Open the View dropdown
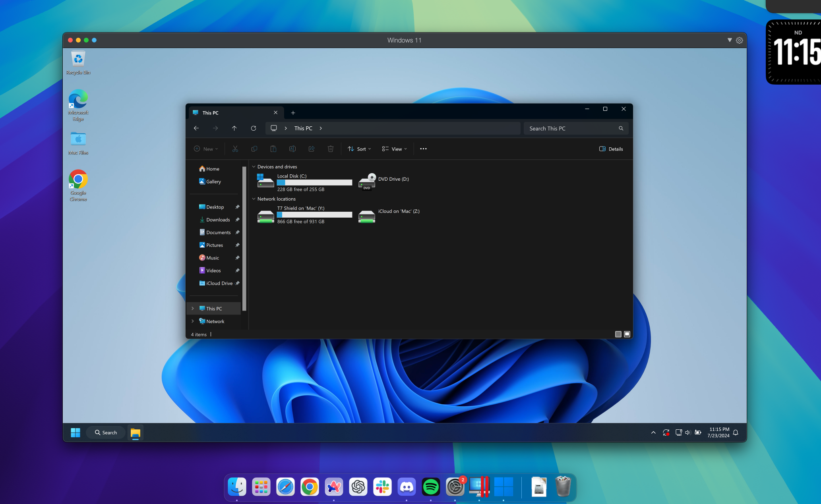The image size is (821, 504). [x=394, y=149]
